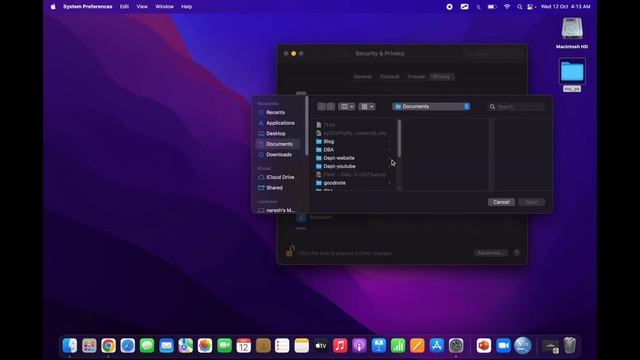Click the file dialog Search field
Viewport: 640px width, 360px height.
pos(517,107)
